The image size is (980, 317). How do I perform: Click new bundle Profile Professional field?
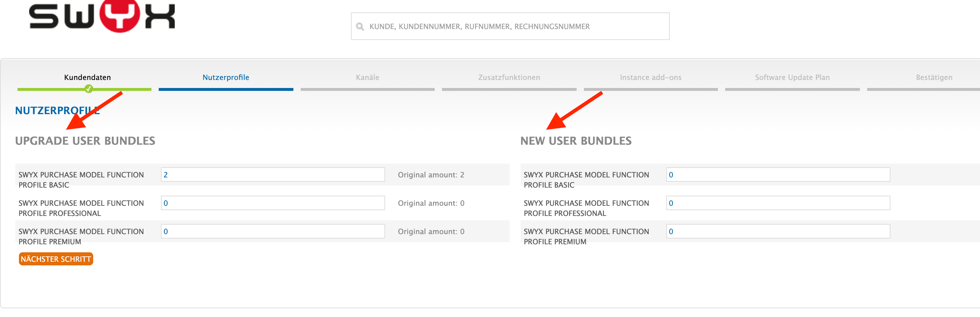point(778,203)
